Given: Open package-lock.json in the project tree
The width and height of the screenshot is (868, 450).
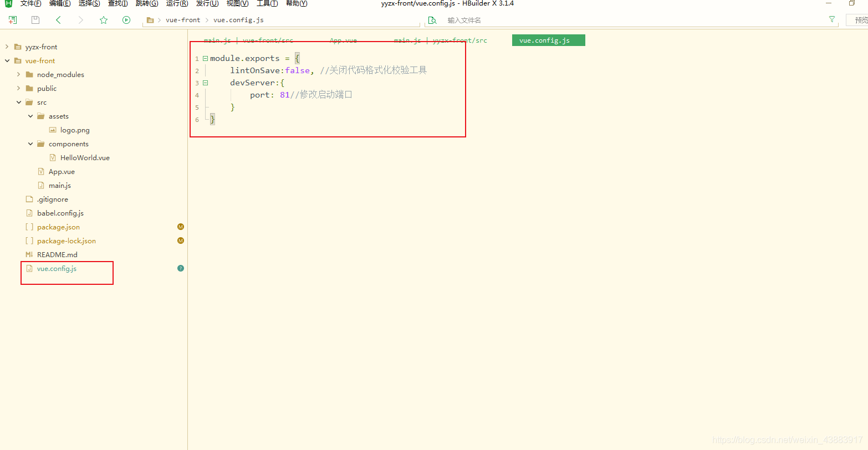Looking at the screenshot, I should [x=67, y=241].
